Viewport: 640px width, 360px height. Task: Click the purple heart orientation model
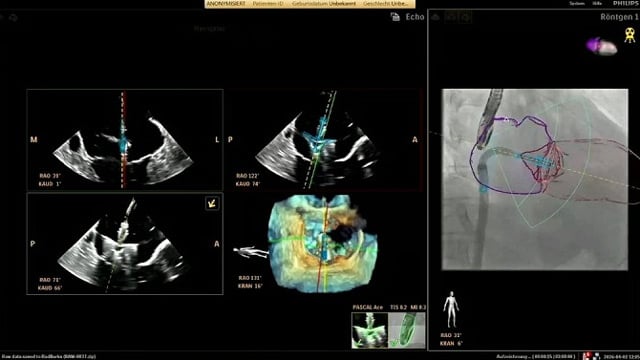pyautogui.click(x=602, y=46)
